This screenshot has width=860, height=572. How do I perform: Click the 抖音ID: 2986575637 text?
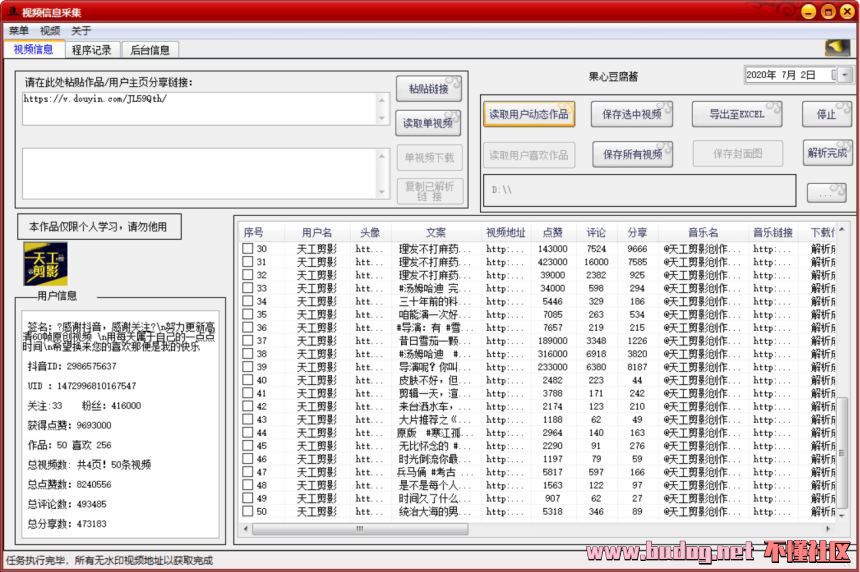[x=72, y=366]
